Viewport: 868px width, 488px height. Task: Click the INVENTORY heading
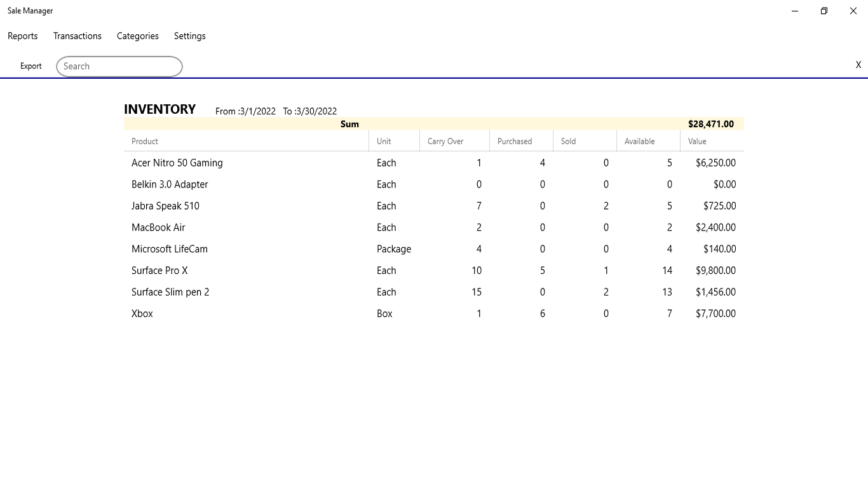click(x=160, y=109)
